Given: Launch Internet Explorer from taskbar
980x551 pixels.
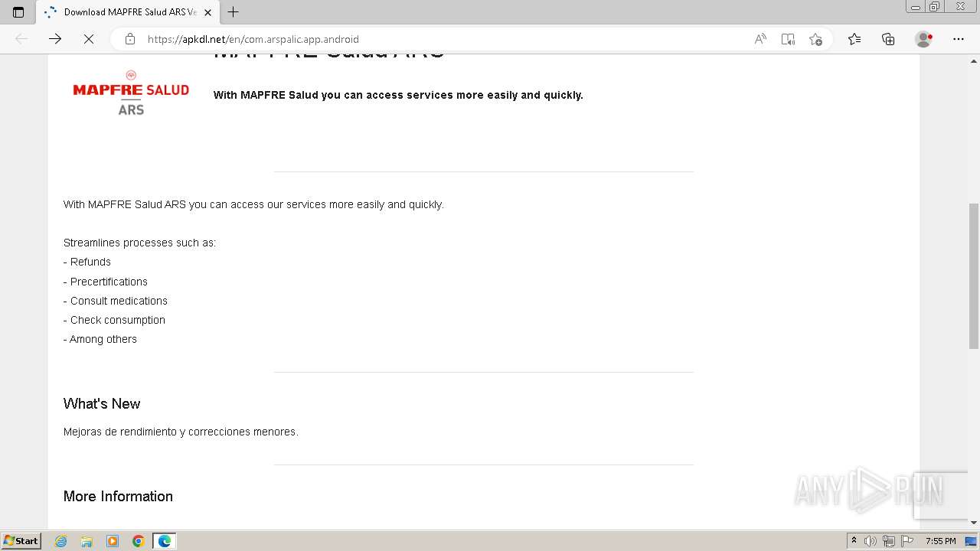Looking at the screenshot, I should point(61,541).
